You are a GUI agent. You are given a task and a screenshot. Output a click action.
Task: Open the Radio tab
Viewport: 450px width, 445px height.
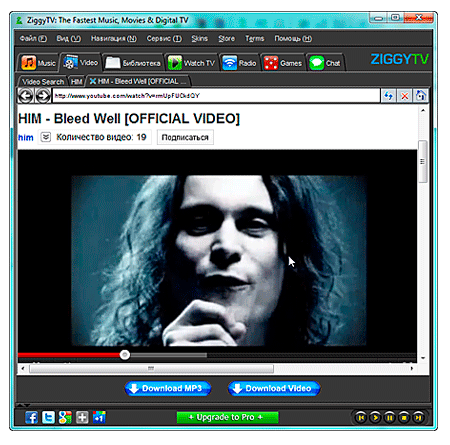240,63
